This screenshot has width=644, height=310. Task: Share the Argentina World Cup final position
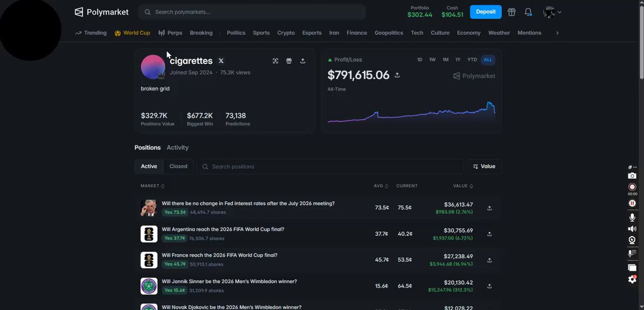pyautogui.click(x=489, y=234)
